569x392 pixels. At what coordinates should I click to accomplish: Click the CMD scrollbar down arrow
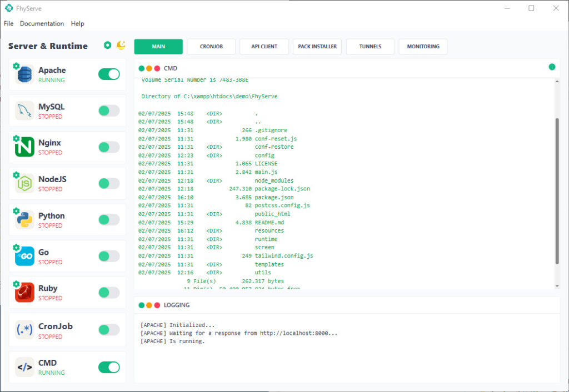(557, 286)
